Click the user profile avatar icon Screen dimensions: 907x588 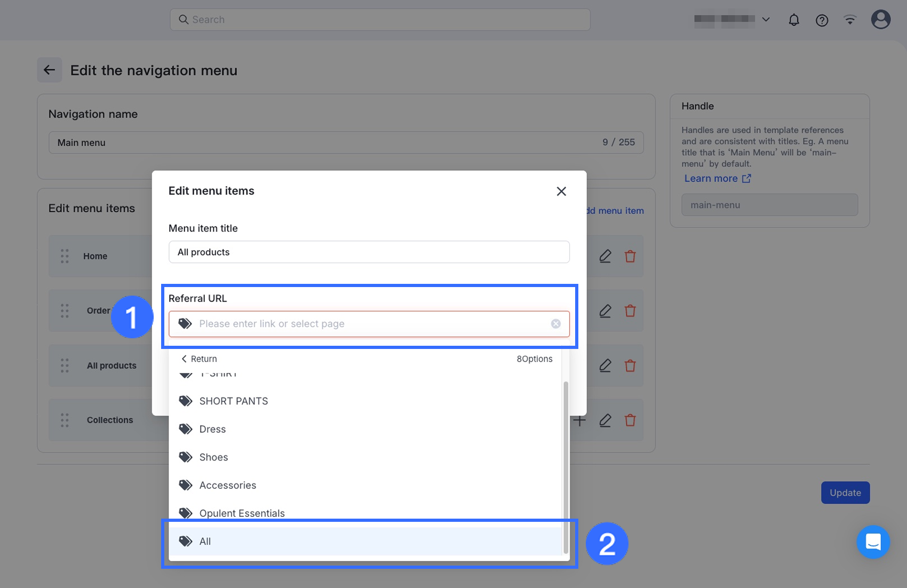(880, 20)
